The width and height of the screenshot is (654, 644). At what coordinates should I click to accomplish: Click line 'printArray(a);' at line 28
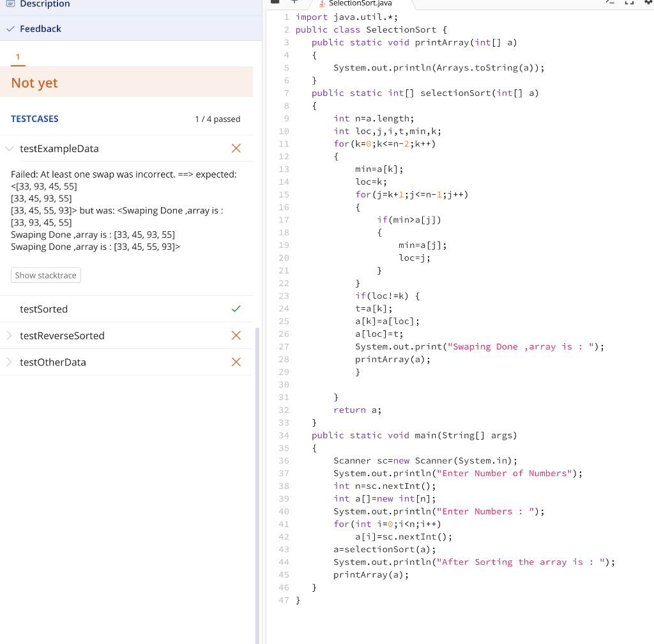point(393,360)
